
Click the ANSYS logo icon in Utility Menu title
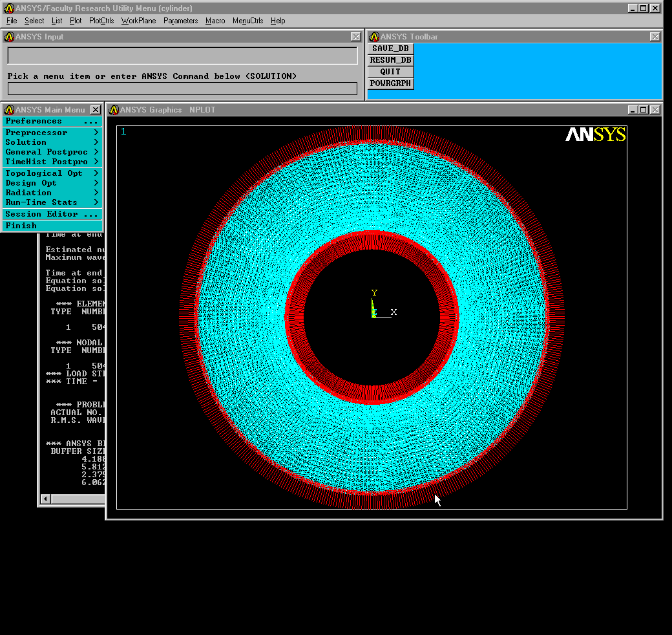point(8,8)
